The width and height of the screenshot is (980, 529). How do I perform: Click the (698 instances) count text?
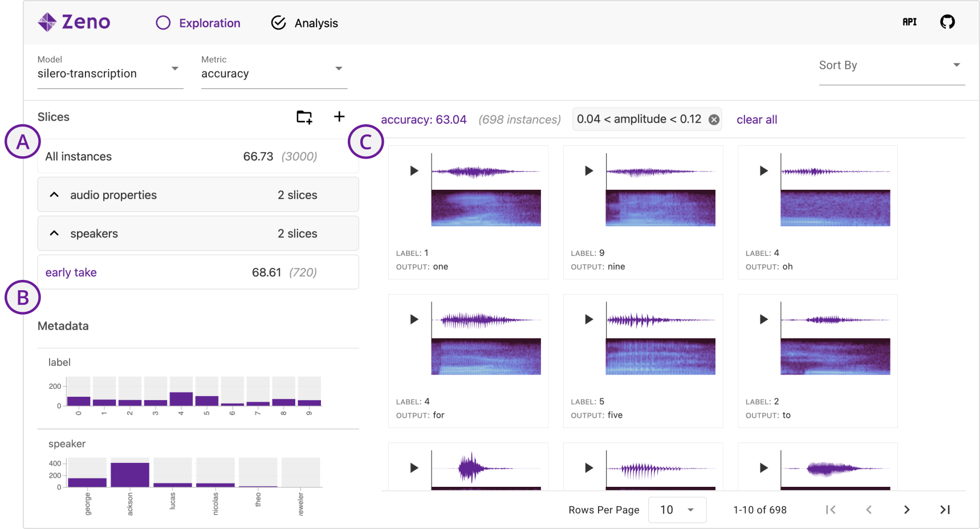(519, 120)
